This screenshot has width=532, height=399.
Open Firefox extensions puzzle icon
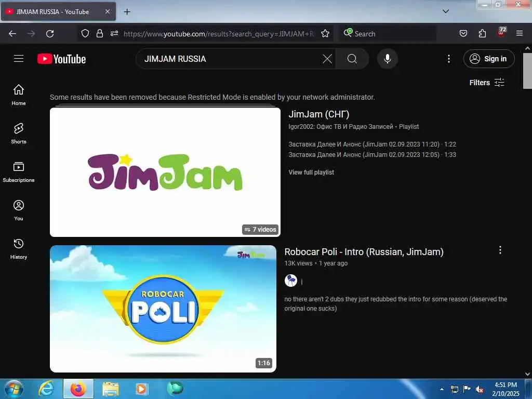pyautogui.click(x=482, y=33)
